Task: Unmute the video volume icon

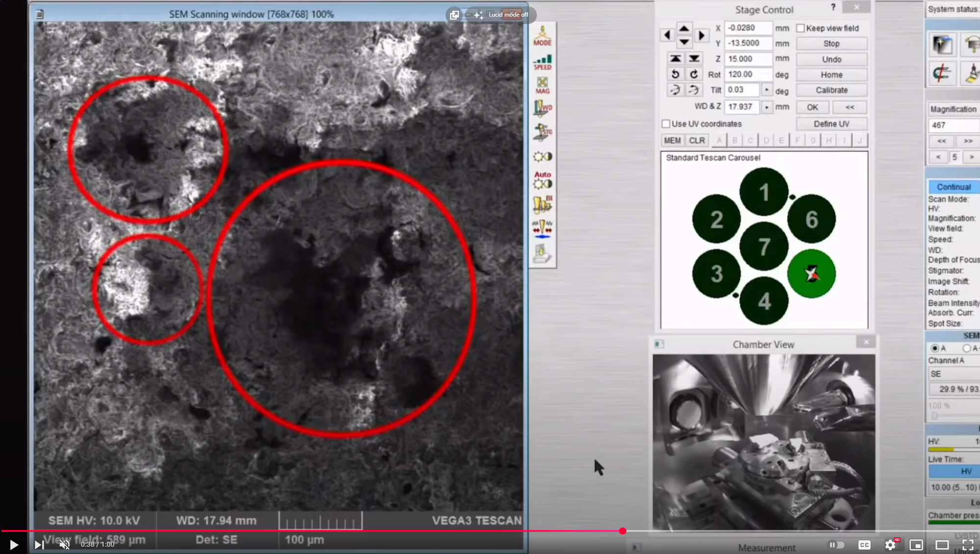Action: click(x=64, y=545)
